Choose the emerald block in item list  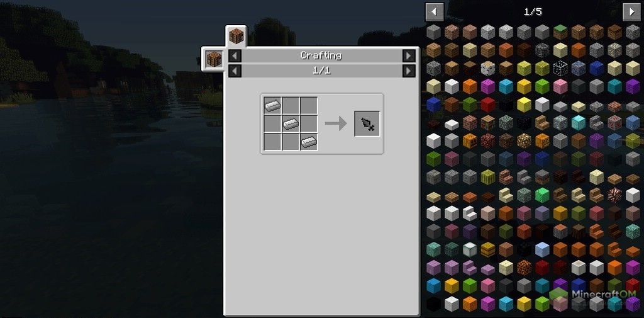(541, 195)
